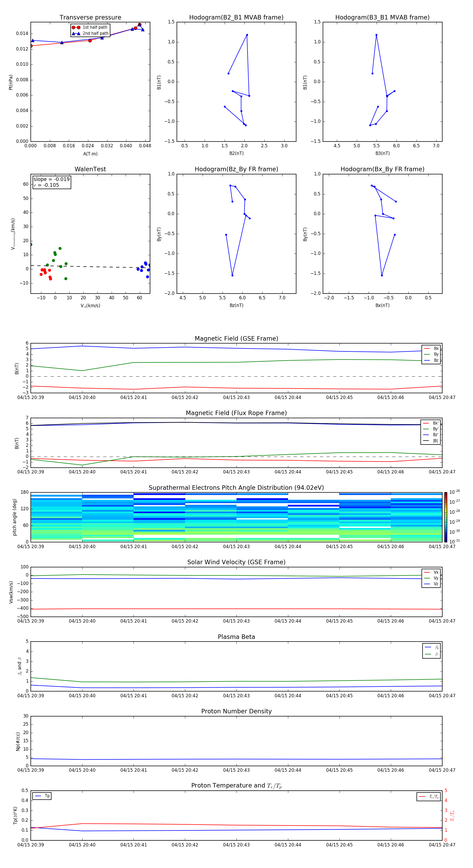The image size is (473, 868).
Task: Click the Hodogram(B3_B1 MVAB frame) title
Action: (x=382, y=18)
